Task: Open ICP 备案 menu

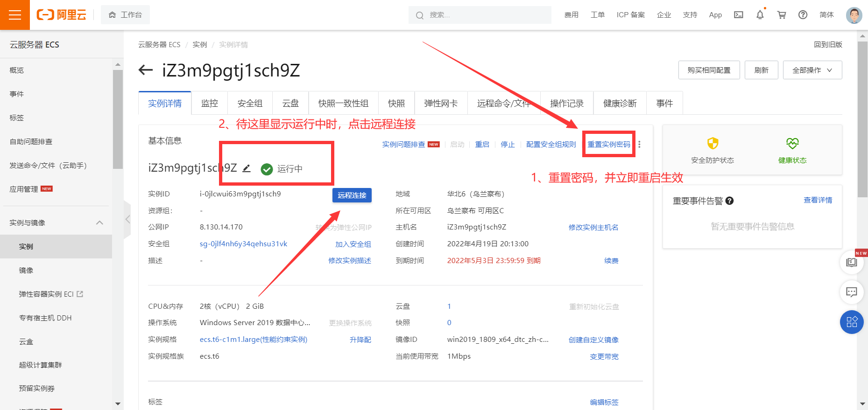Action: [631, 15]
